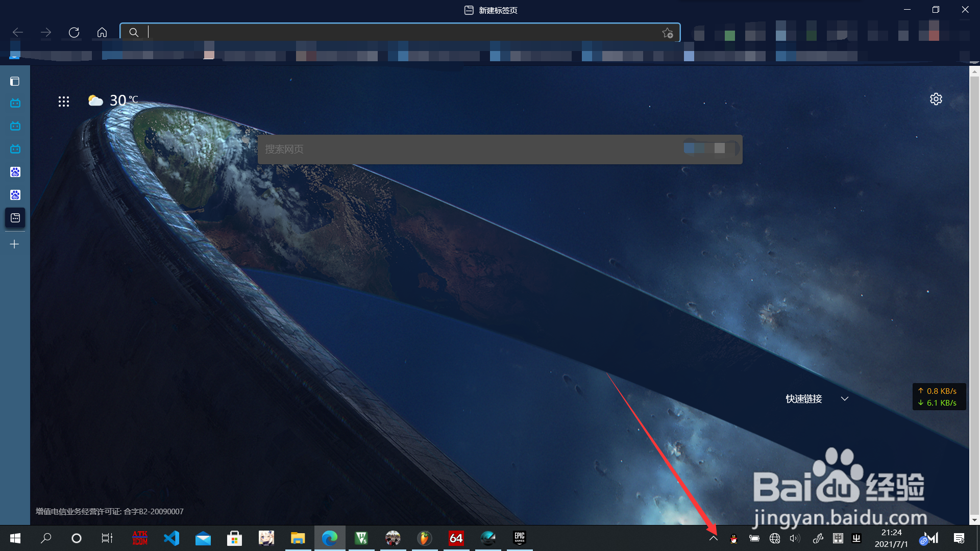The image size is (980, 551).
Task: Open the home page via house icon
Action: click(102, 32)
